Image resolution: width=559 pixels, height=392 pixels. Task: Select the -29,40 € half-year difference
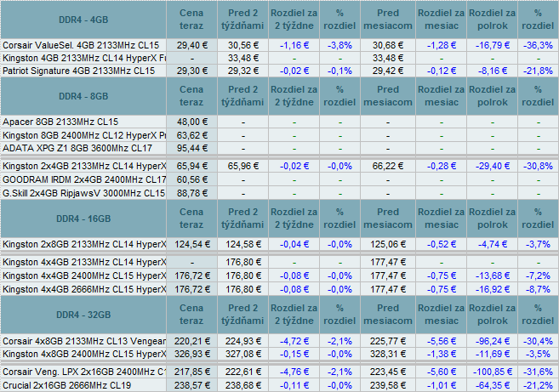[x=493, y=166]
